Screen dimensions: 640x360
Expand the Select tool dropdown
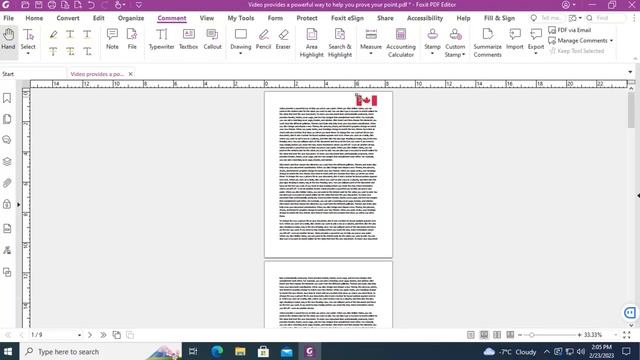[28, 53]
